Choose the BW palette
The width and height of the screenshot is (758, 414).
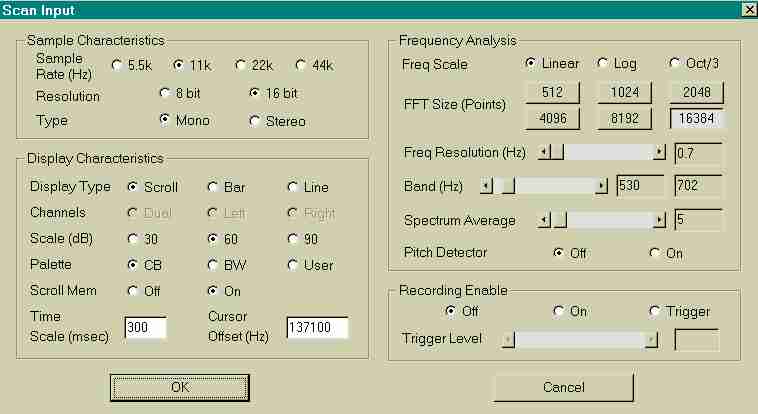pyautogui.click(x=213, y=265)
